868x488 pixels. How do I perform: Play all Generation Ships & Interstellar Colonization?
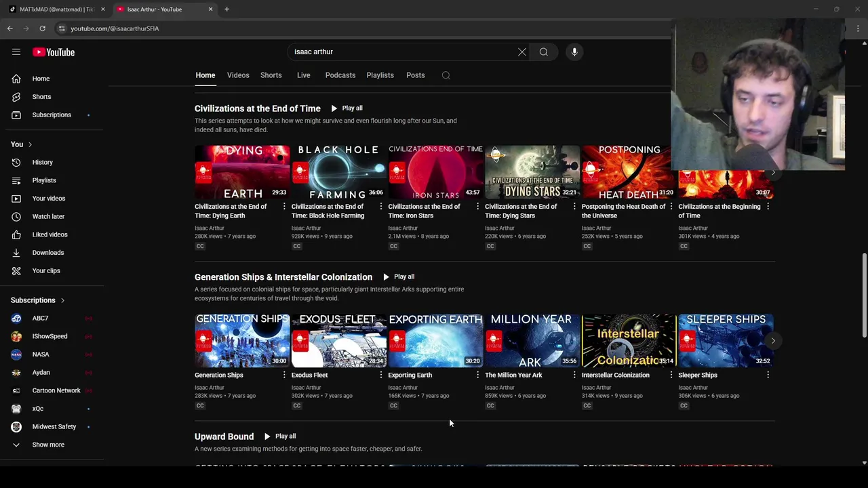[x=398, y=277]
